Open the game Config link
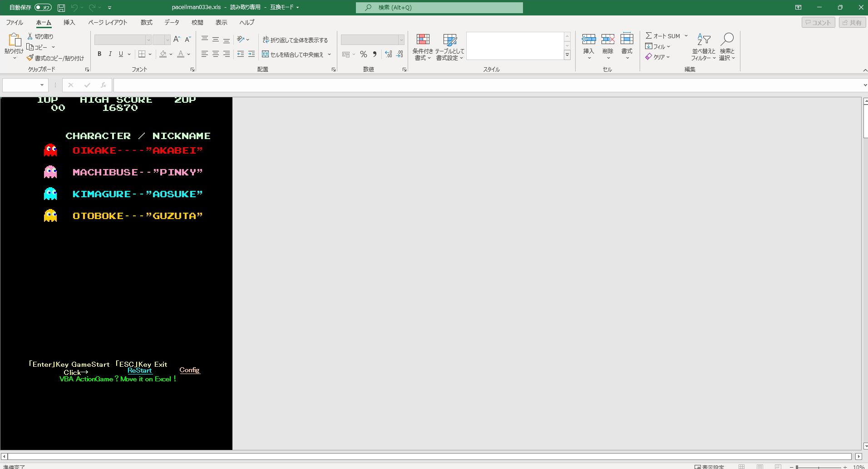 [189, 370]
